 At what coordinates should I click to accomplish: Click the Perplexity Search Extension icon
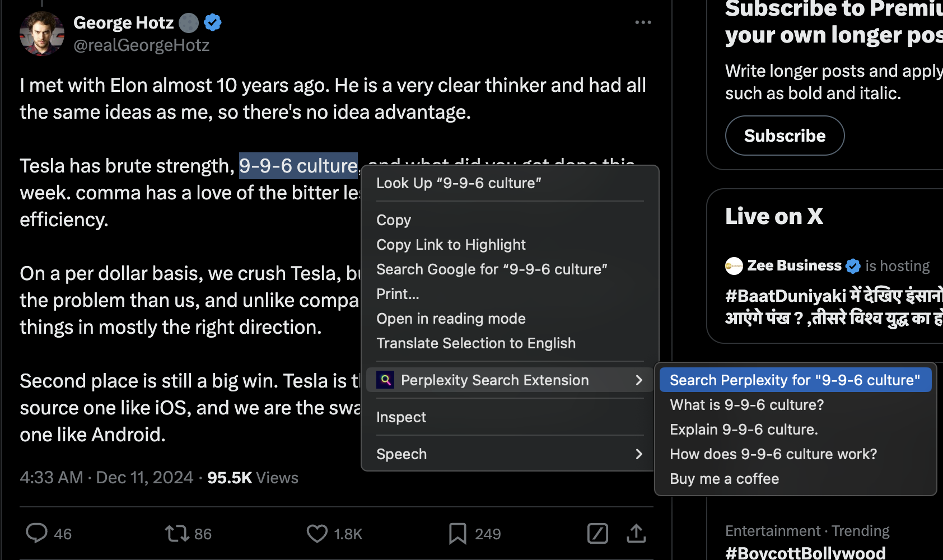(x=385, y=380)
